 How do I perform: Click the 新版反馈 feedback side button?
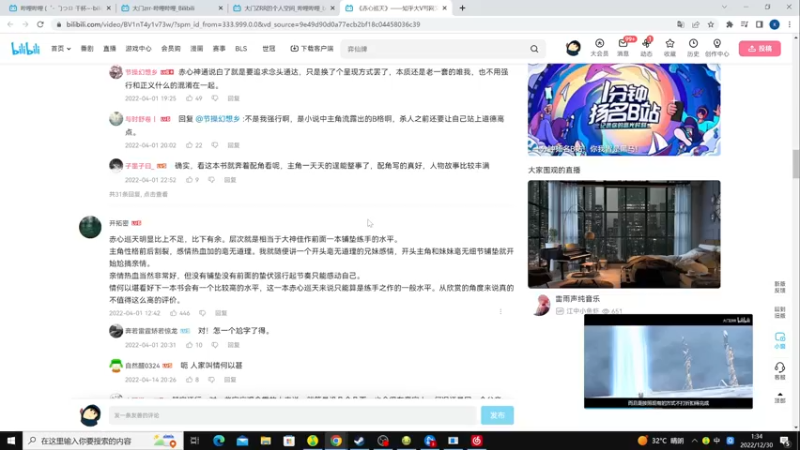pyautogui.click(x=780, y=287)
